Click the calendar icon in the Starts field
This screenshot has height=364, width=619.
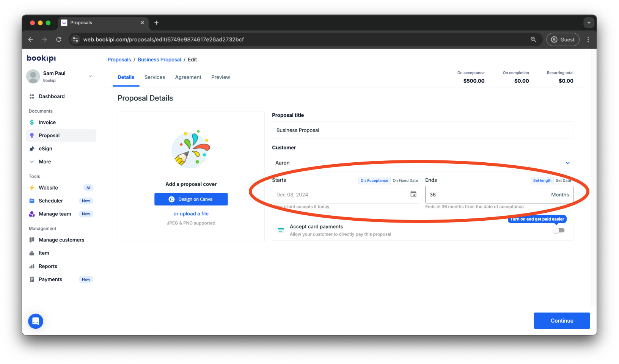pyautogui.click(x=413, y=194)
